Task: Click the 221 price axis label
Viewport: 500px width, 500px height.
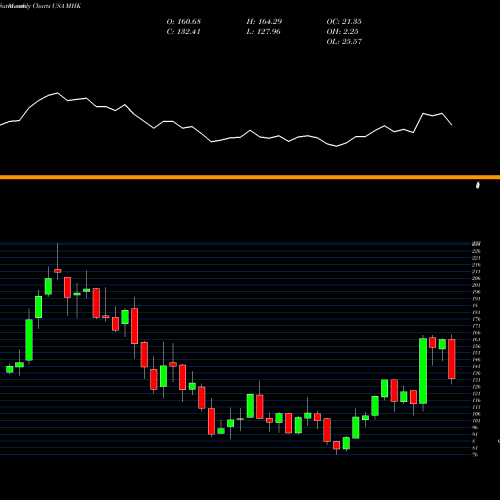Action: coord(476,258)
